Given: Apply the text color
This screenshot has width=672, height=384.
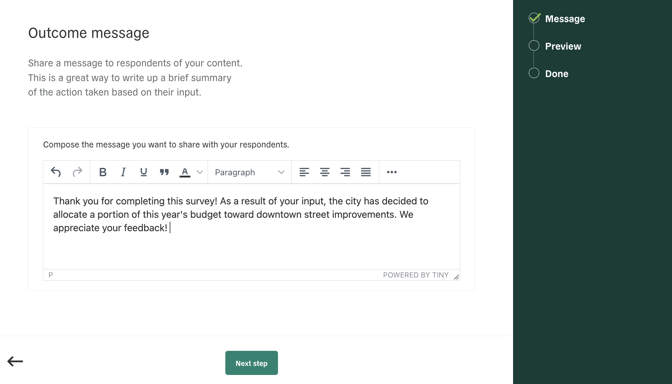Looking at the screenshot, I should (185, 172).
